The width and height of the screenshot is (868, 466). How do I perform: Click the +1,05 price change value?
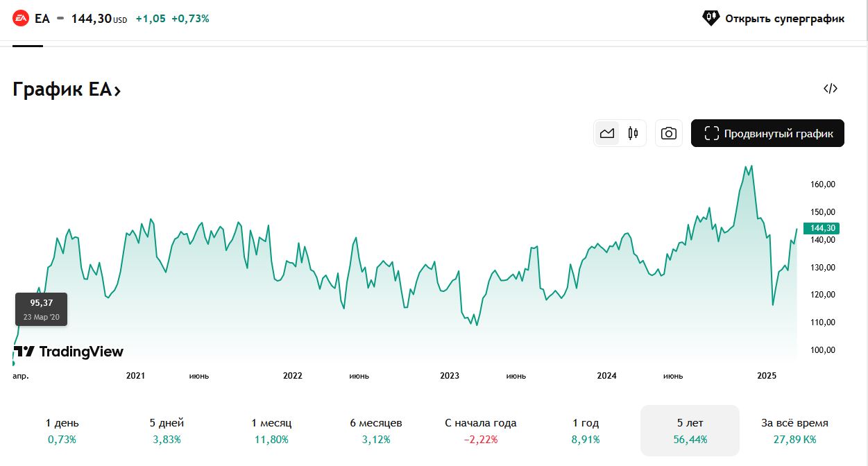pyautogui.click(x=151, y=19)
